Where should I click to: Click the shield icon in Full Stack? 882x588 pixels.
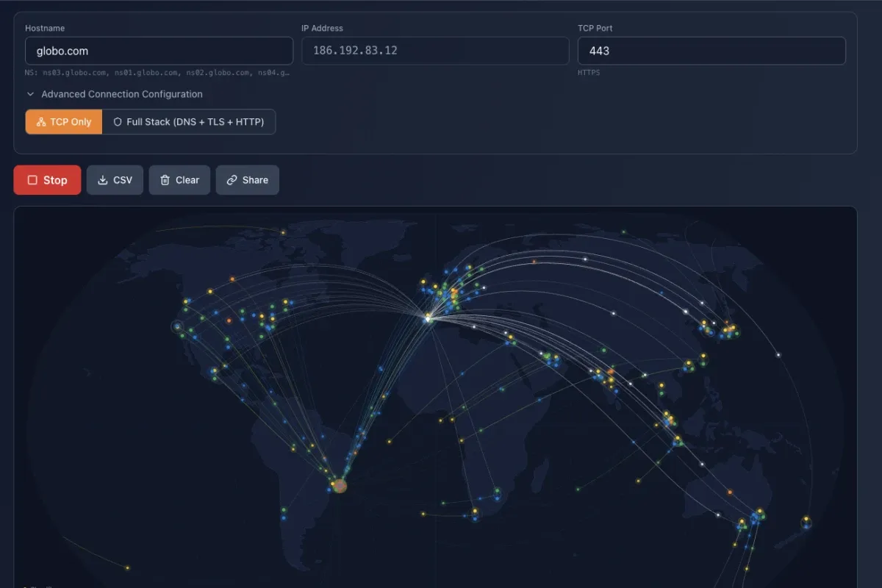pyautogui.click(x=118, y=122)
